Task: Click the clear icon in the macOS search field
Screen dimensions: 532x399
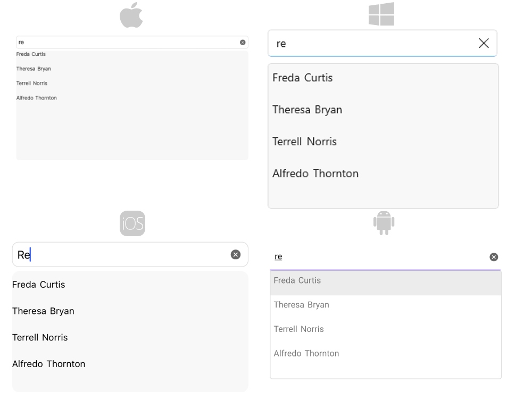Action: 243,42
